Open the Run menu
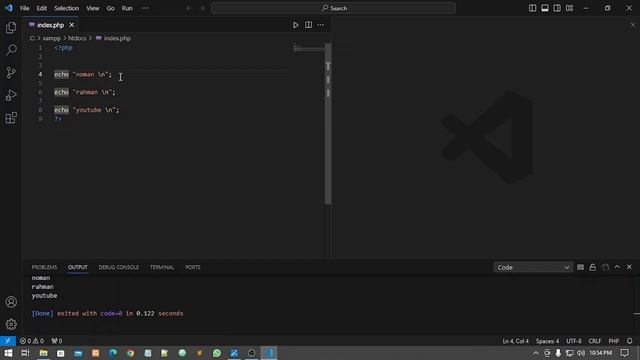This screenshot has height=360, width=640. click(127, 8)
